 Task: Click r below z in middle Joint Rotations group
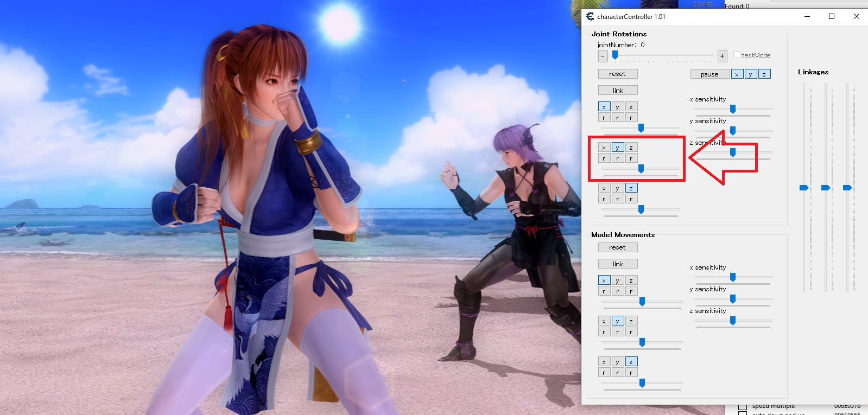click(631, 158)
